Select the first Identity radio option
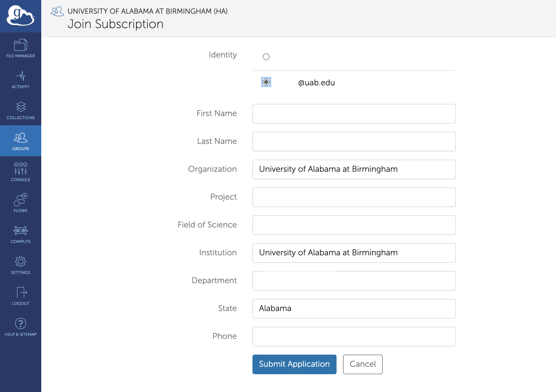Image resolution: width=556 pixels, height=392 pixels. (x=266, y=57)
